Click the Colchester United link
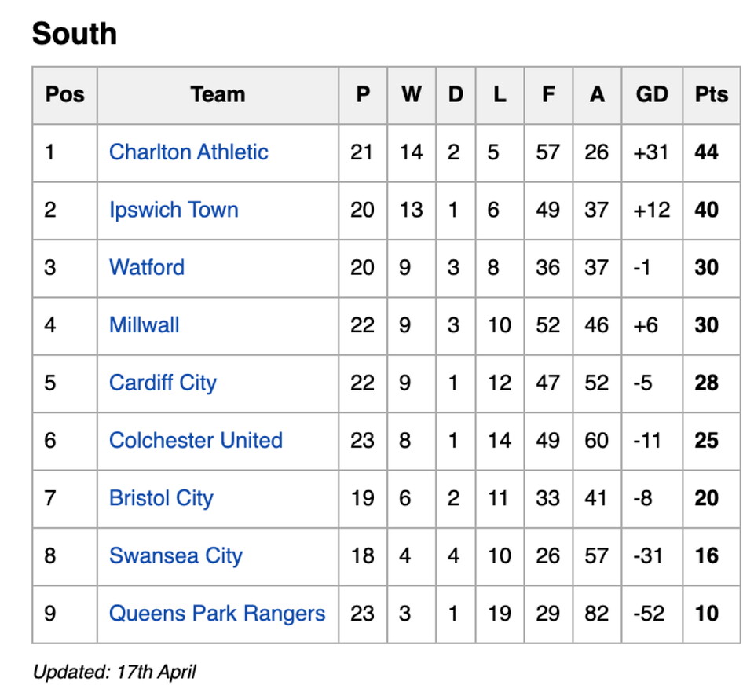Viewport: 754px width, 700px height. (196, 440)
